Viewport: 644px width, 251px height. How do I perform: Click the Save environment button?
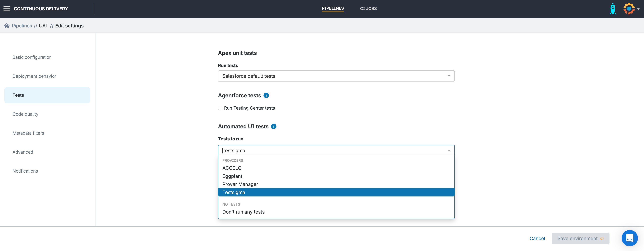580,238
